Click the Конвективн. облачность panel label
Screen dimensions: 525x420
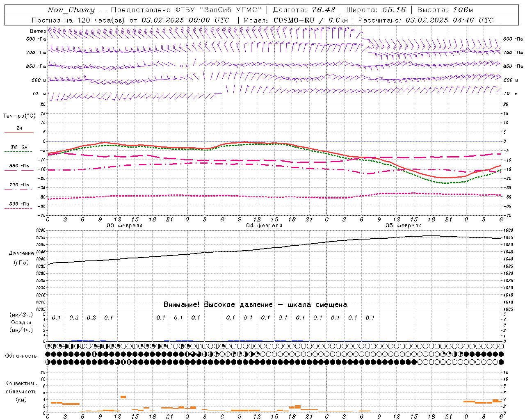pyautogui.click(x=21, y=387)
